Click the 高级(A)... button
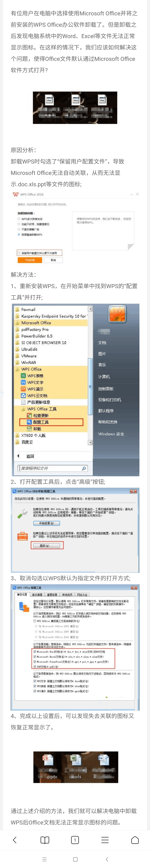The image size is (150, 868). click(x=47, y=545)
